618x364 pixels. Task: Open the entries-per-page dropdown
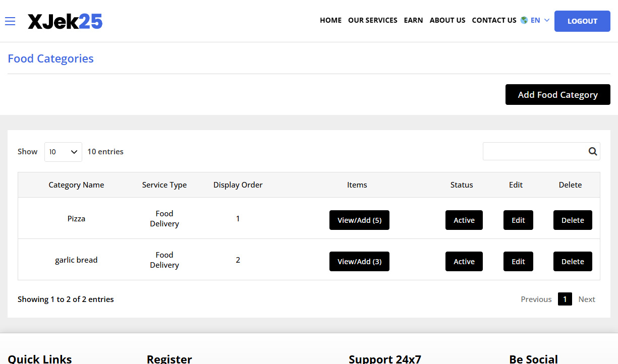63,152
